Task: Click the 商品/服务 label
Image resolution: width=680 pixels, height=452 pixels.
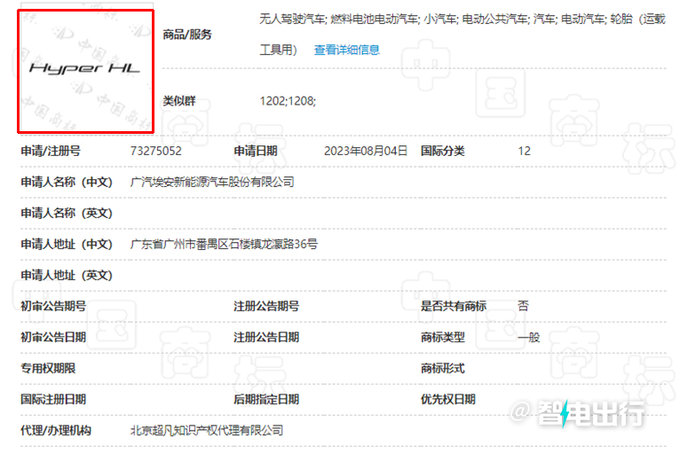Action: tap(187, 34)
